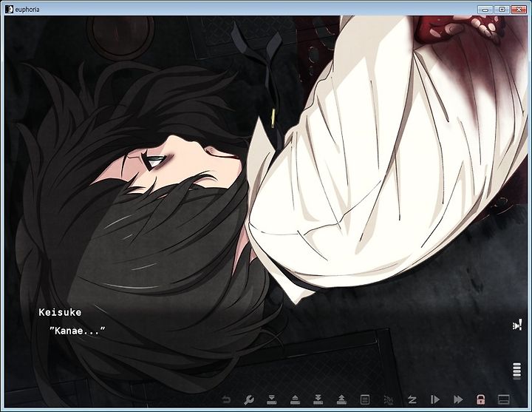Image resolution: width=532 pixels, height=412 pixels.
Task: Maximize the euphoria window
Action: coord(502,10)
